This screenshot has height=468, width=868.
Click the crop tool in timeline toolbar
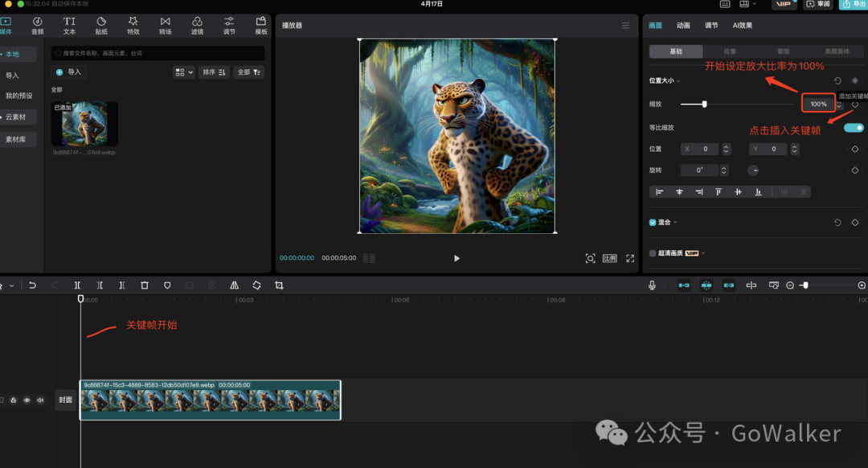tap(279, 285)
